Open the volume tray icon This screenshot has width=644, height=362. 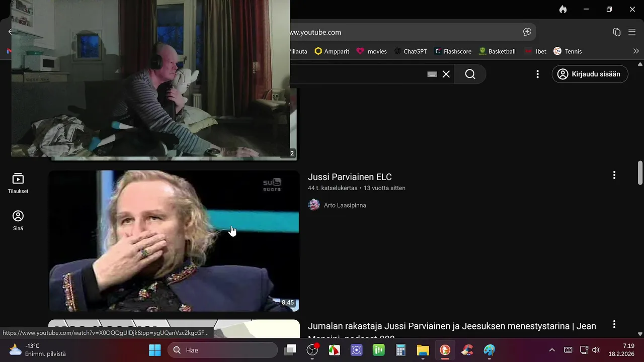point(596,350)
